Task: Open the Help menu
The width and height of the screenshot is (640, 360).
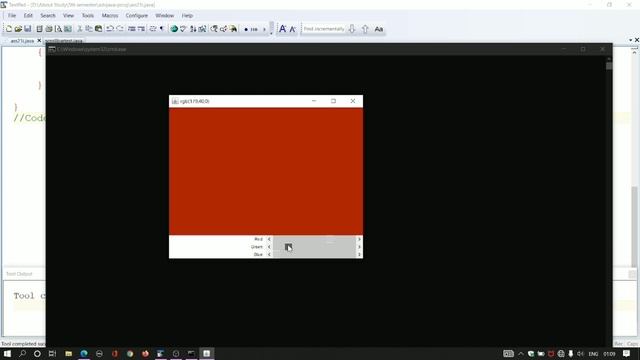Action: click(x=187, y=16)
